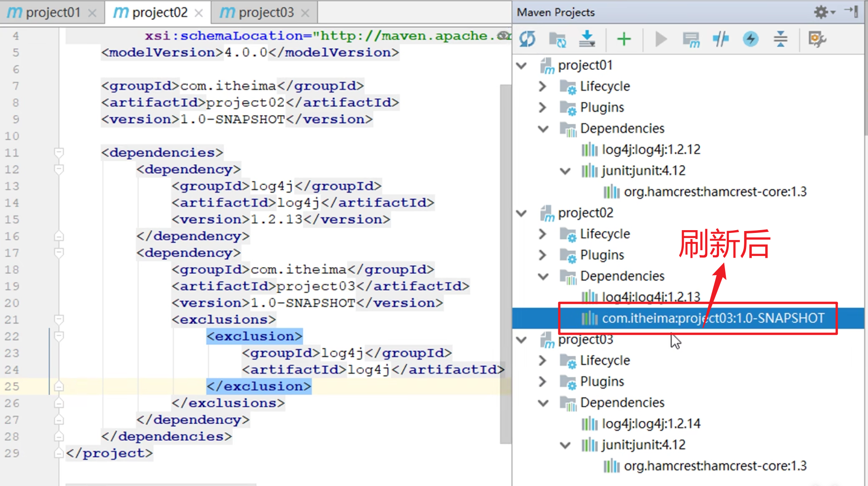Expand Lifecycle under project03

[543, 360]
